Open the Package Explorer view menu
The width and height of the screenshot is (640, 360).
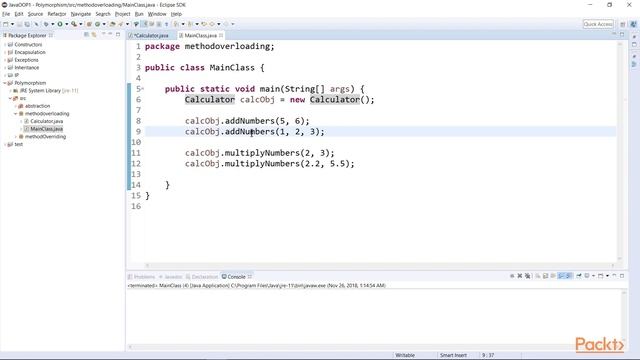click(x=103, y=34)
